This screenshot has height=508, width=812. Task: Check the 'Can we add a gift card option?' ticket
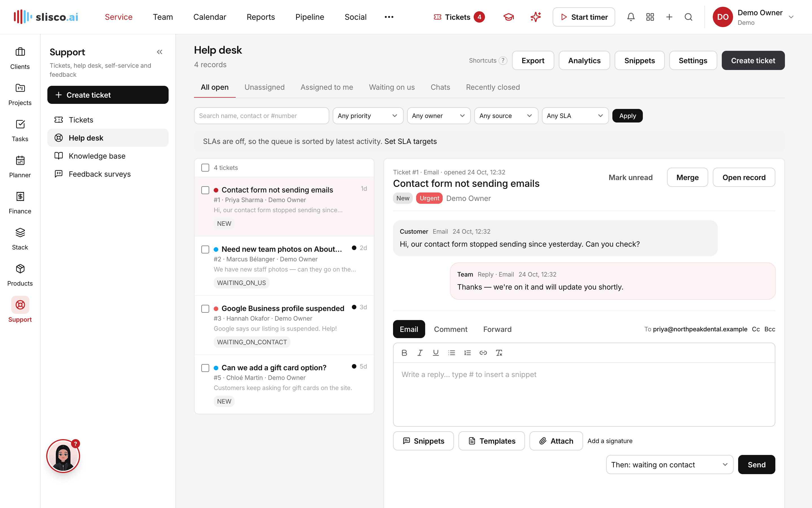(205, 368)
